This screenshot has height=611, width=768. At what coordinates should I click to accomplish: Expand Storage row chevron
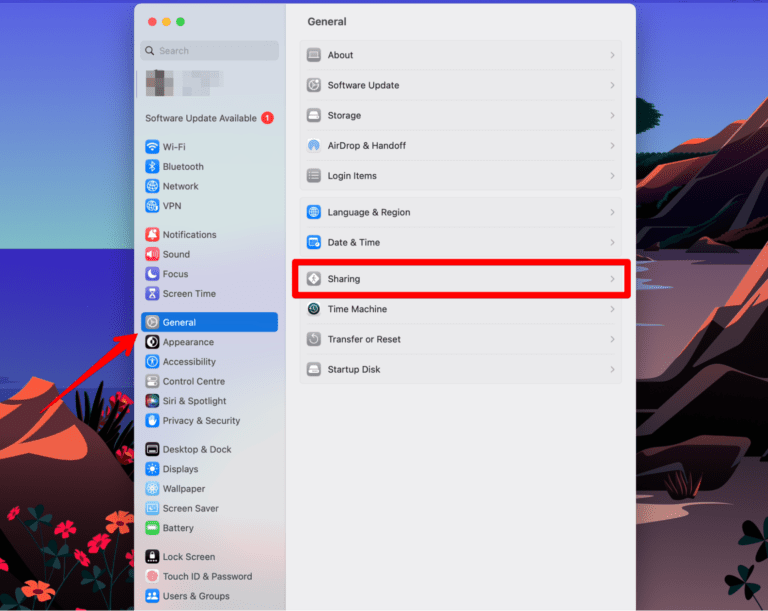[x=612, y=115]
